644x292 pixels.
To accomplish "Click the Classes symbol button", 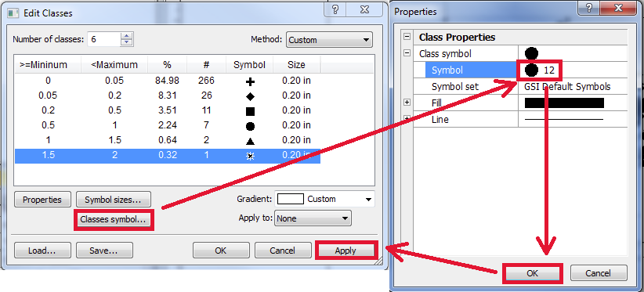I will [x=114, y=219].
